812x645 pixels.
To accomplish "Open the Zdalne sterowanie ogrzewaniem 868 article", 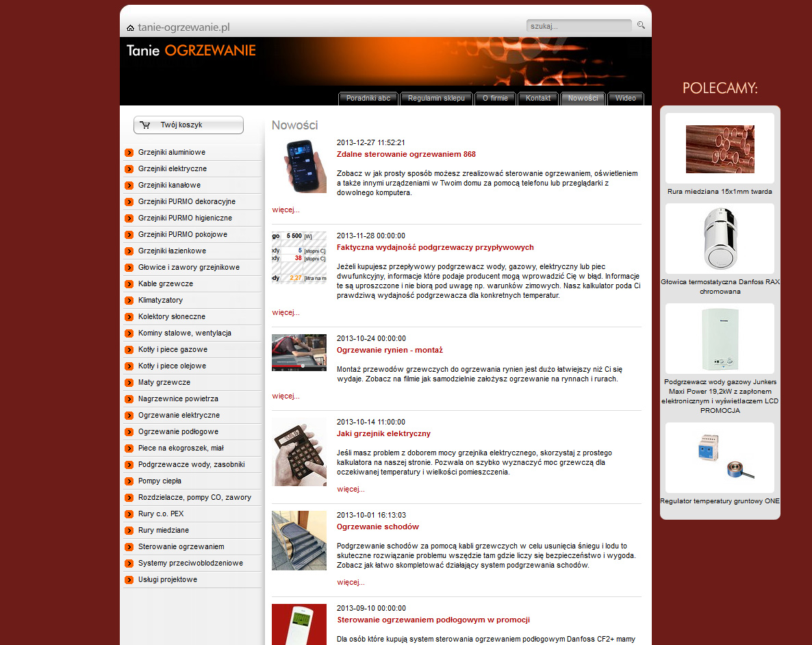I will point(406,155).
